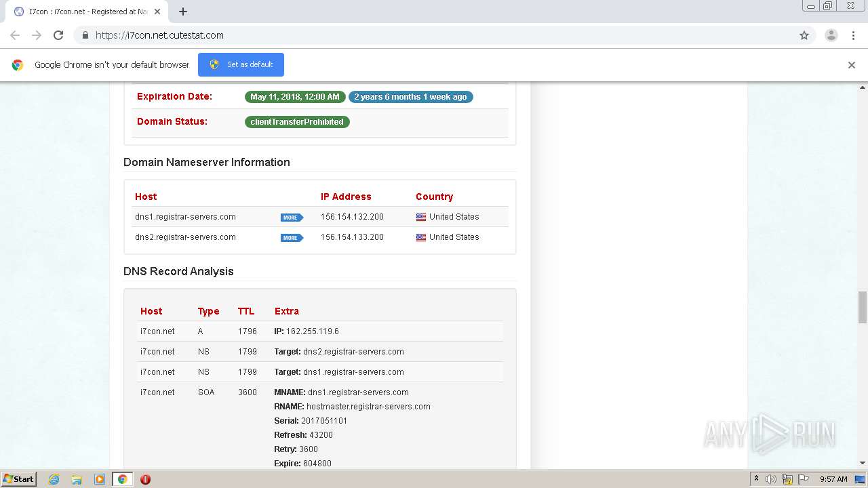Open File Explorer from taskbar
868x488 pixels.
77,479
